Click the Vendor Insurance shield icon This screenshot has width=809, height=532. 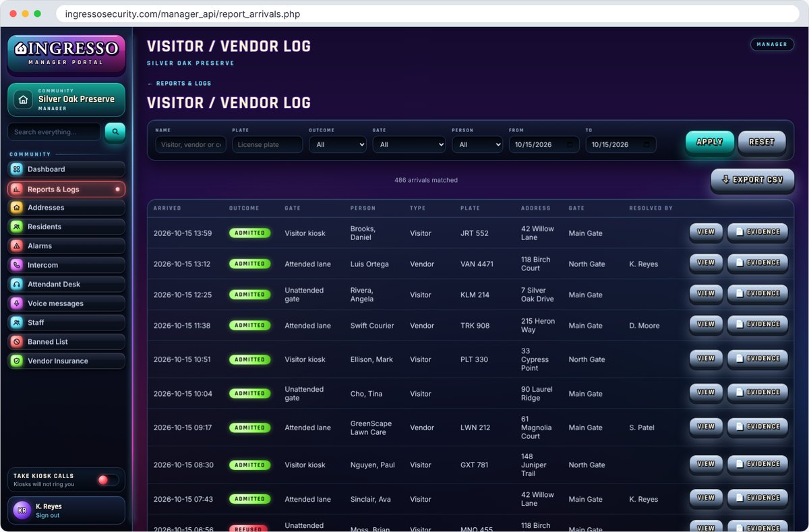point(17,361)
